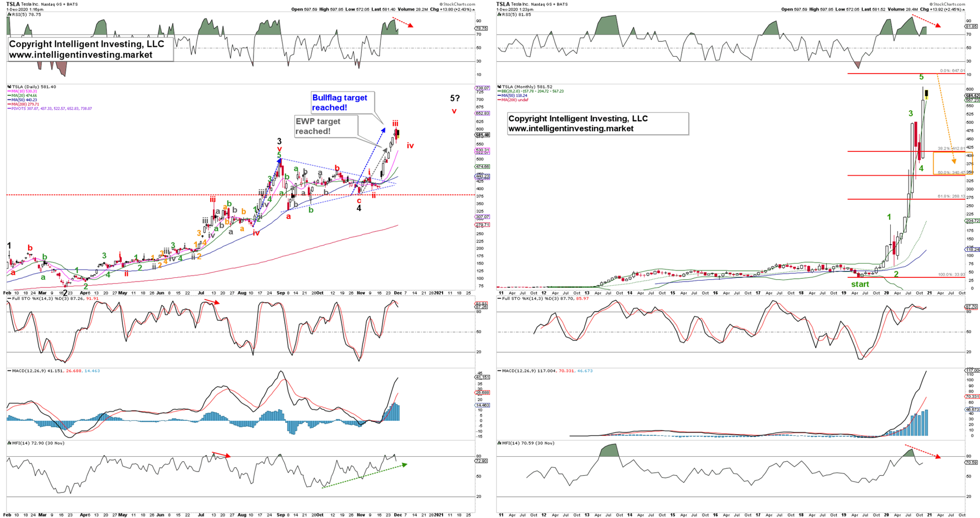980x518 pixels.
Task: Click 'Last 581.40' in the daily chart header
Action: [x=384, y=9]
